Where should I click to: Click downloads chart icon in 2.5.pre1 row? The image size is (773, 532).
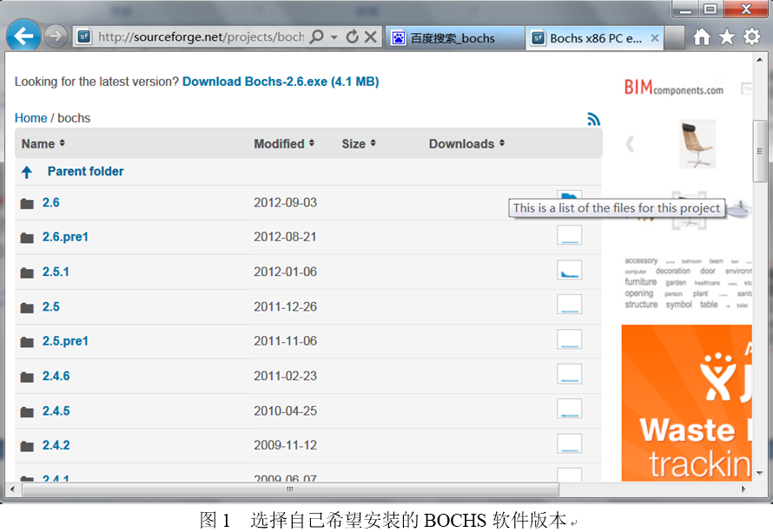click(x=570, y=339)
